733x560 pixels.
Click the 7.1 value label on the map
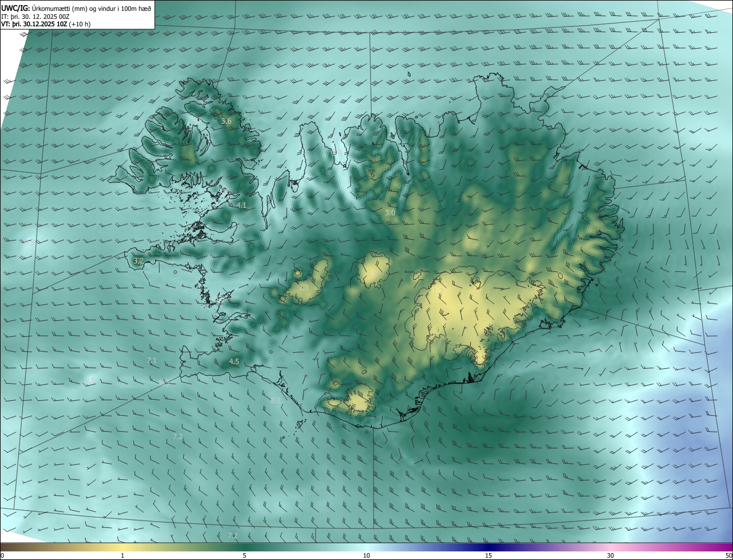click(152, 360)
